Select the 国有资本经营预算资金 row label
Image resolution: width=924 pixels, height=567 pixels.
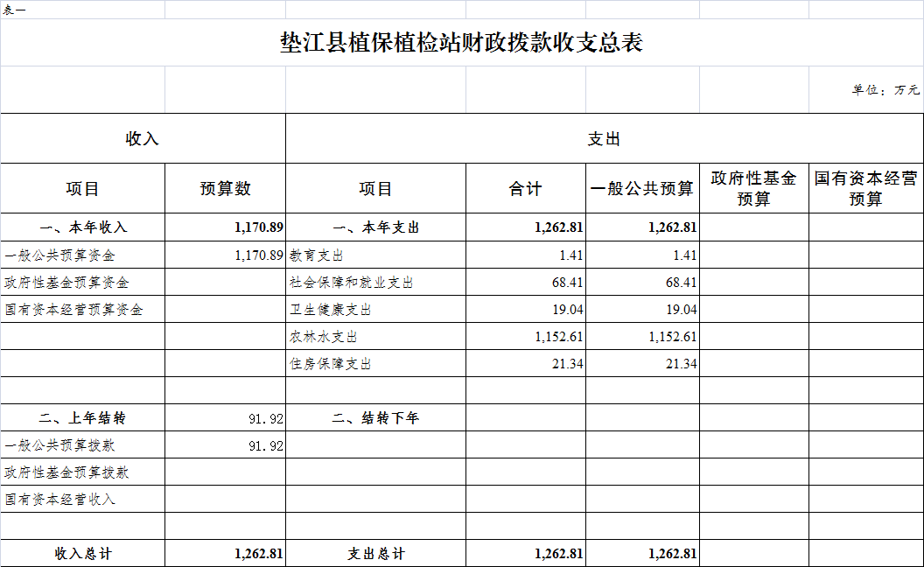pyautogui.click(x=73, y=310)
